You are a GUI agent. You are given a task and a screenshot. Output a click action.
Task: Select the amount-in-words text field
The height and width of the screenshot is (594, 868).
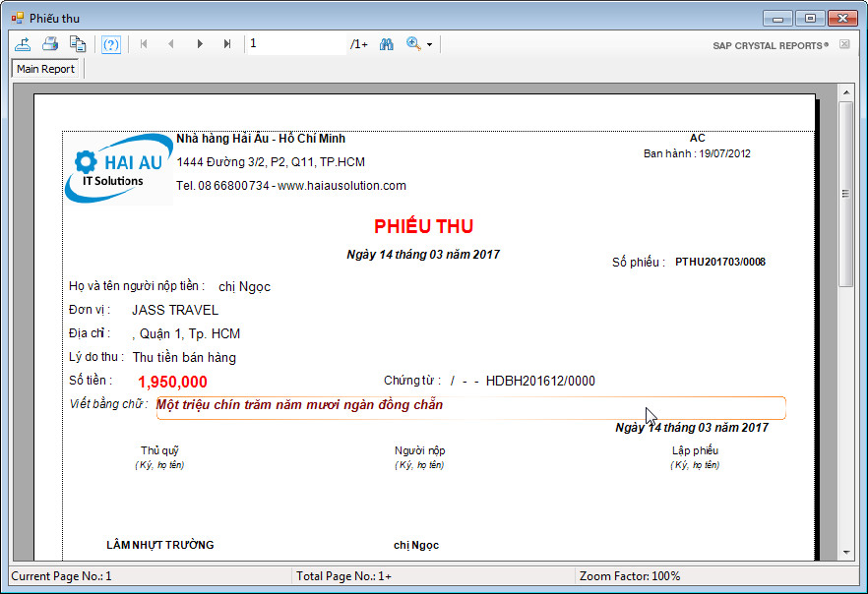click(470, 408)
